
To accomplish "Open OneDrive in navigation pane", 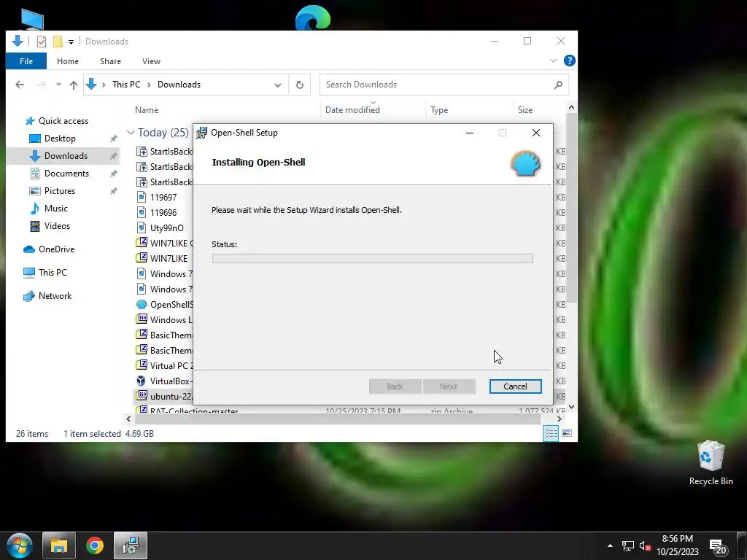I will point(56,249).
